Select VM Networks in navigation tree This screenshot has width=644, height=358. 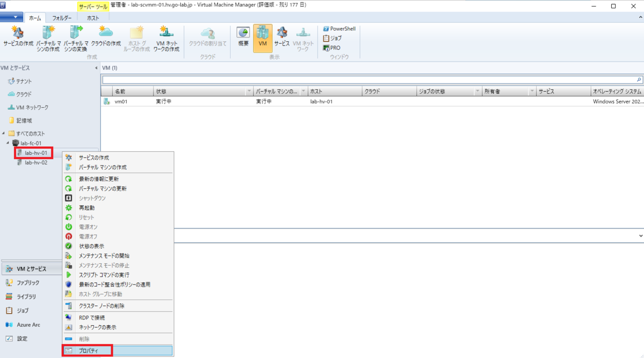[x=28, y=107]
